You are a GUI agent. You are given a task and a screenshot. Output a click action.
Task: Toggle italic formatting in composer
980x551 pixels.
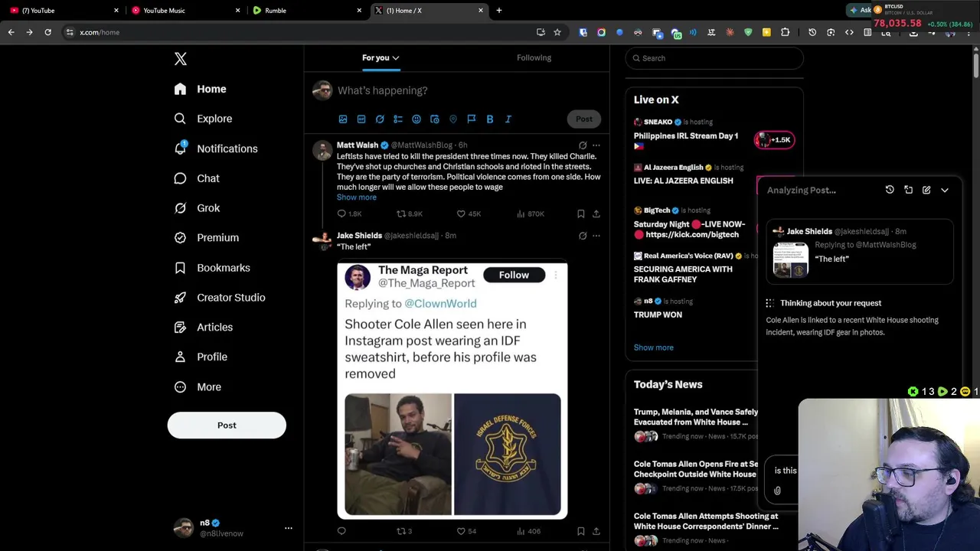pyautogui.click(x=508, y=119)
